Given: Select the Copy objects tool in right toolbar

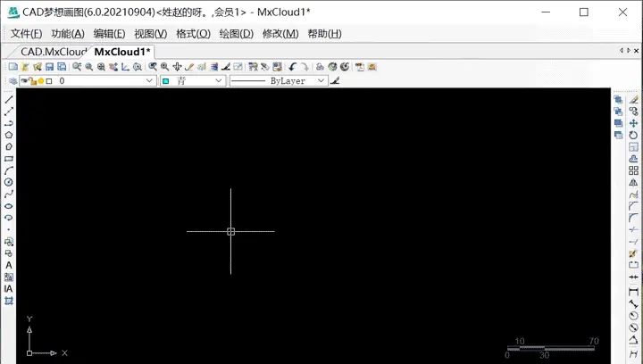Looking at the screenshot, I should pos(633,112).
